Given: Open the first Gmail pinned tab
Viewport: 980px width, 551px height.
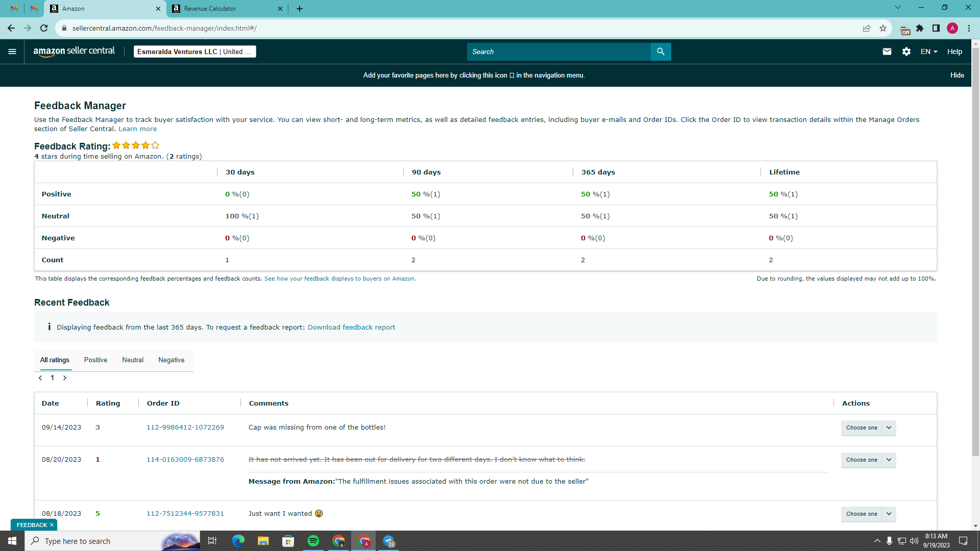Looking at the screenshot, I should click(14, 9).
